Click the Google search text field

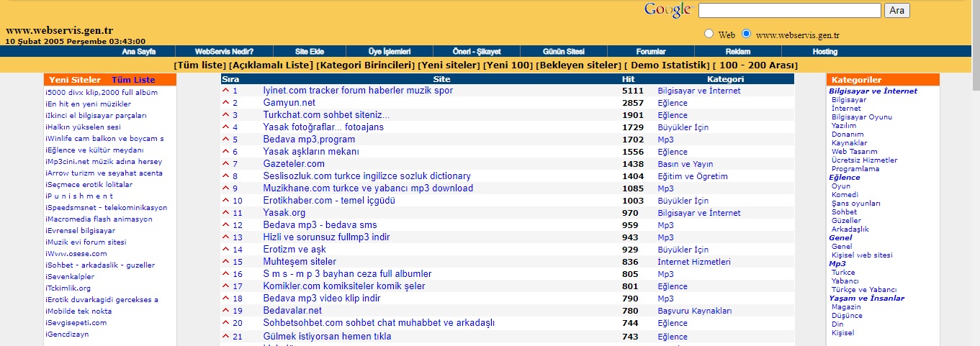[x=790, y=10]
